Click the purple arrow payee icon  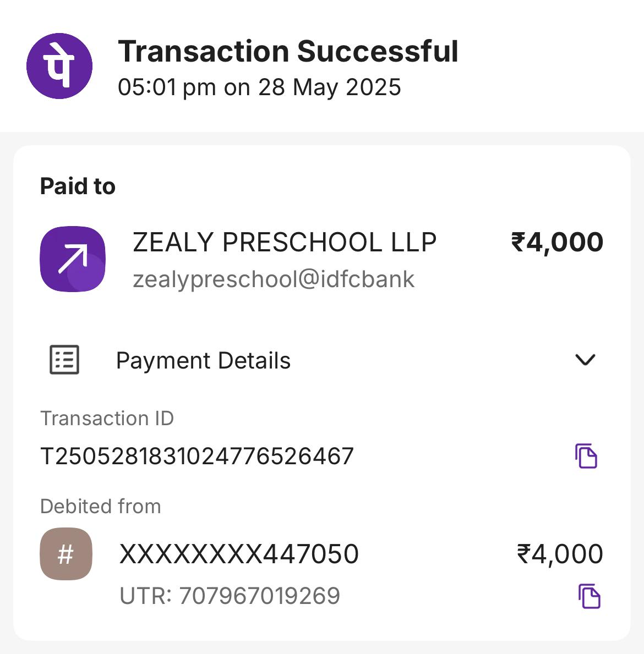point(73,259)
